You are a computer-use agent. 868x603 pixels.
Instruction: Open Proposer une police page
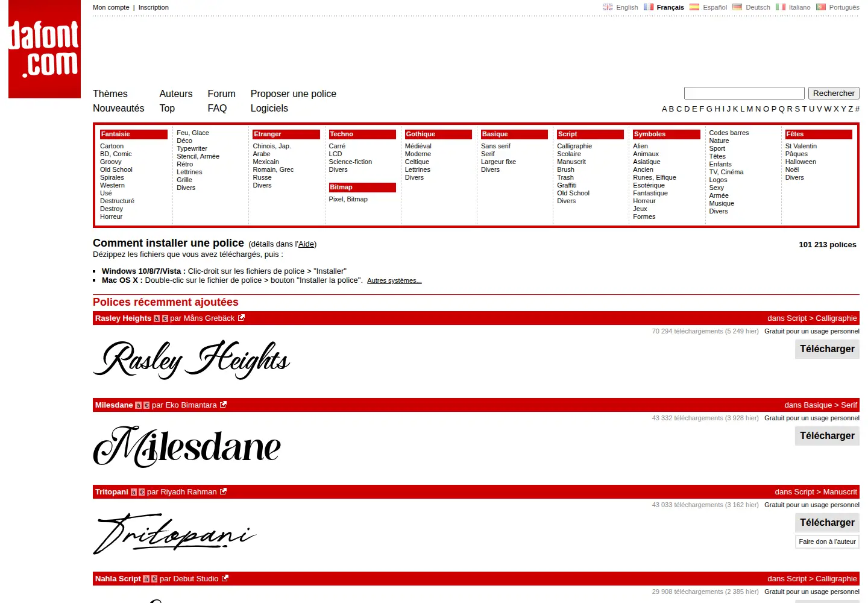click(294, 93)
